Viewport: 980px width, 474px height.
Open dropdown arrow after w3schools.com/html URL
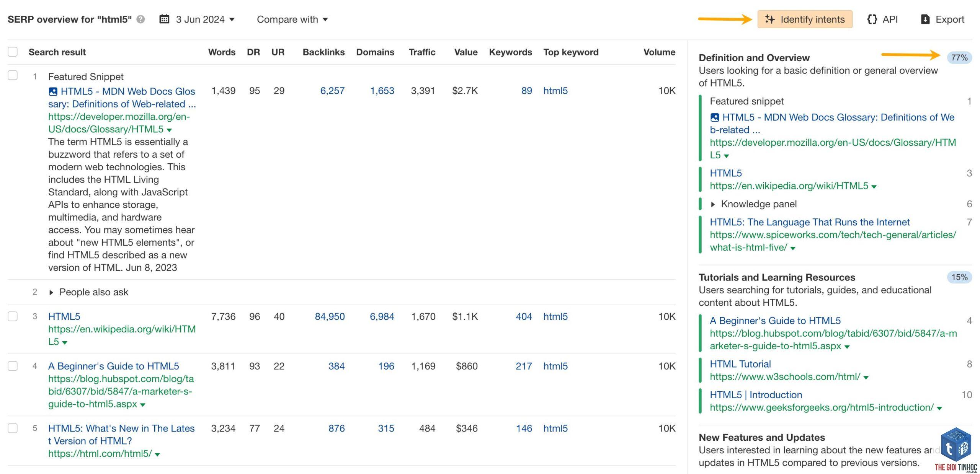coord(866,378)
